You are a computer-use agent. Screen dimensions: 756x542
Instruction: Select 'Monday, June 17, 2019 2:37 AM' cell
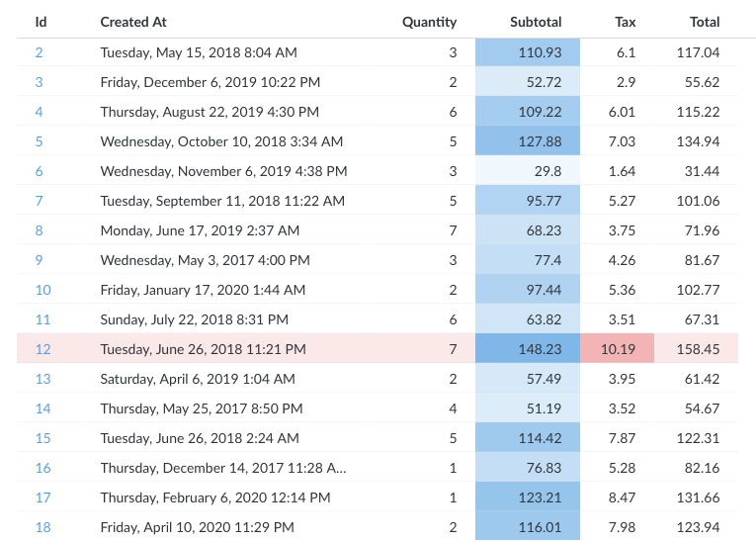tap(224, 230)
